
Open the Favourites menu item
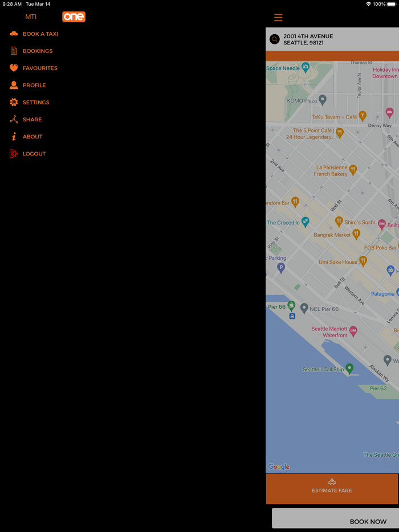coord(40,68)
